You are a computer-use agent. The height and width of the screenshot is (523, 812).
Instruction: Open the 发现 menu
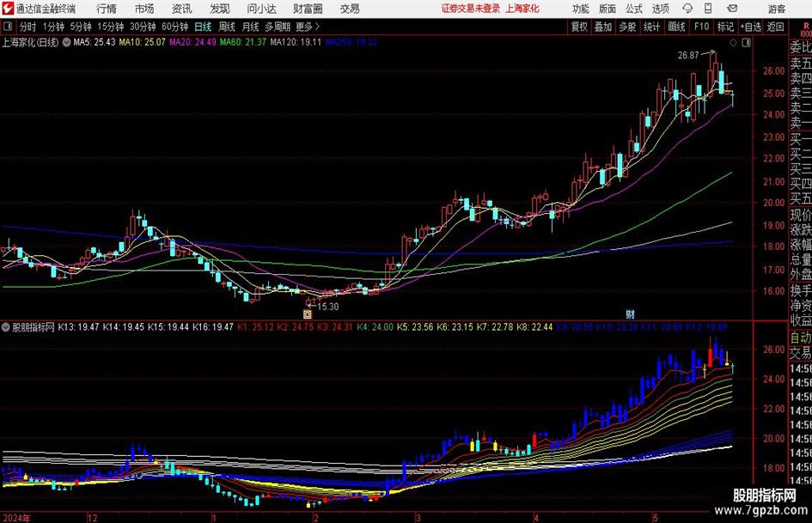click(220, 9)
